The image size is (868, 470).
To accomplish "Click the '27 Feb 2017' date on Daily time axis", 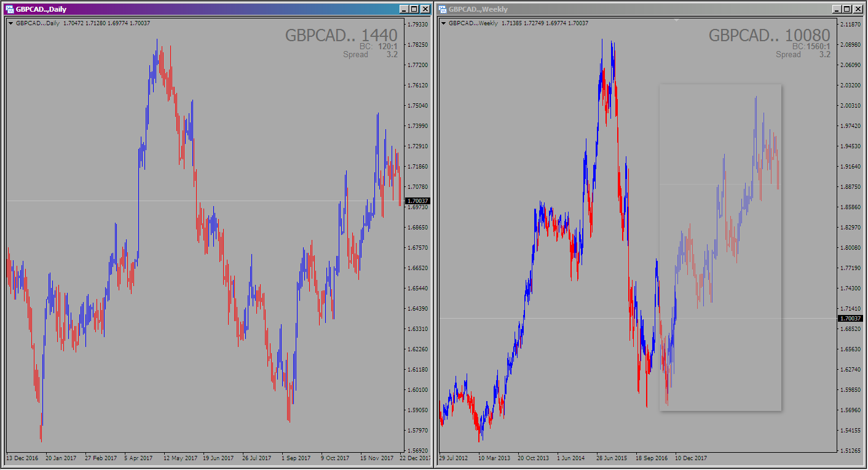I will point(101,458).
